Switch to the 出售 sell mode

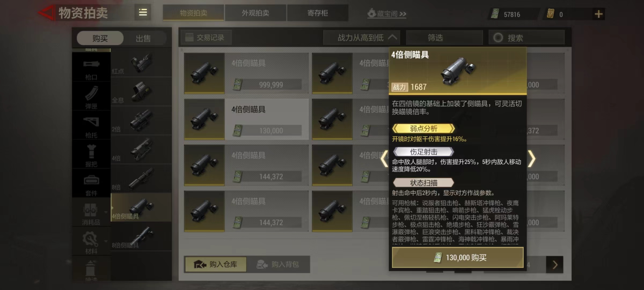(x=143, y=38)
